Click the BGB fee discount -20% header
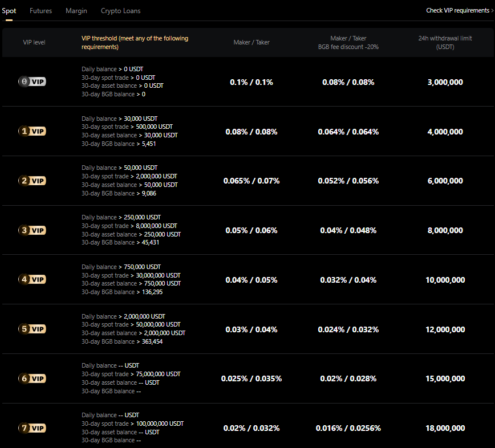Viewport: 495px width, 448px height. pos(348,47)
